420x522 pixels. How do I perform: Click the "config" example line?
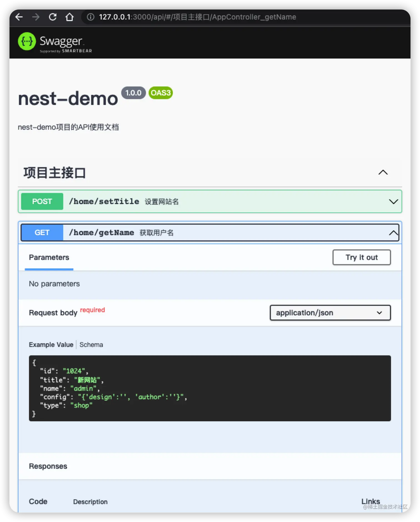tap(114, 397)
